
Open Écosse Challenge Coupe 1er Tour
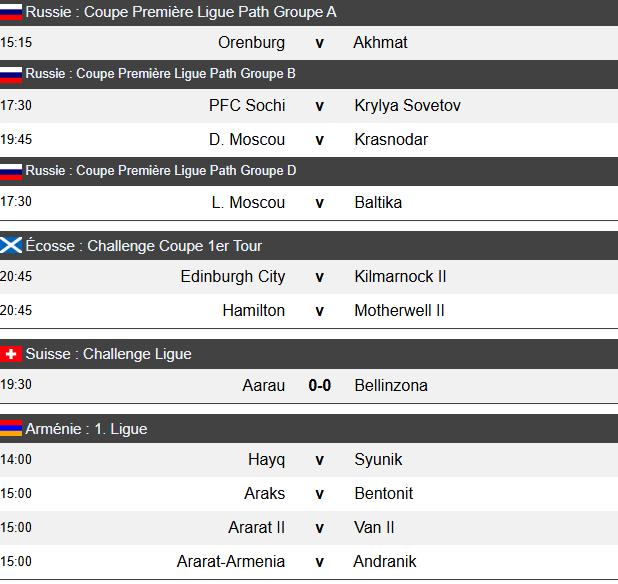144,246
